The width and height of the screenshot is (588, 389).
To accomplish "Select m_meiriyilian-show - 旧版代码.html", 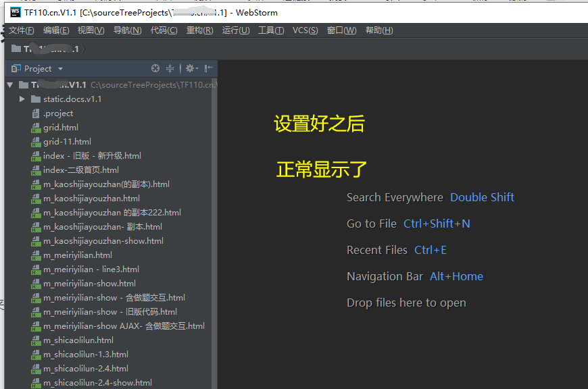I will pyautogui.click(x=110, y=312).
